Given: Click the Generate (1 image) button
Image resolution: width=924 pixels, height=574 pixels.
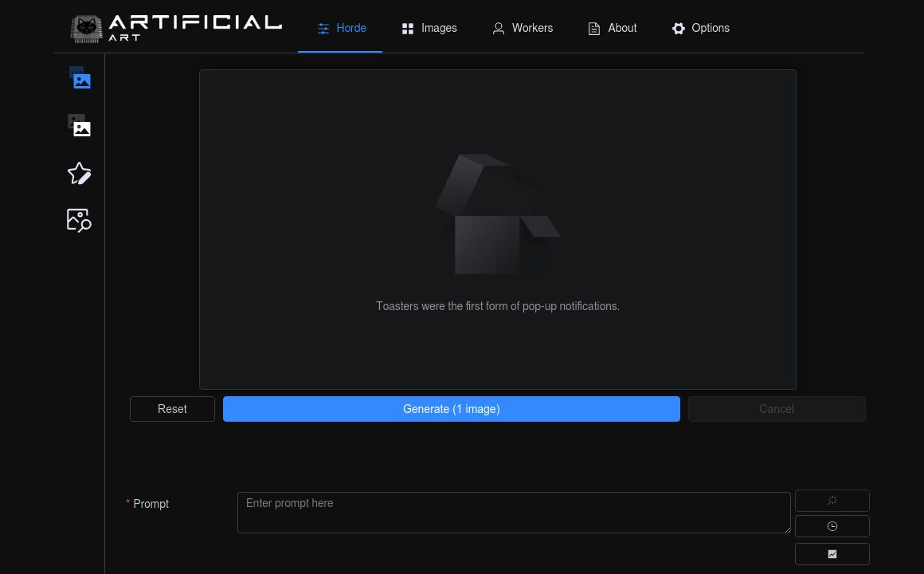Looking at the screenshot, I should [x=452, y=409].
